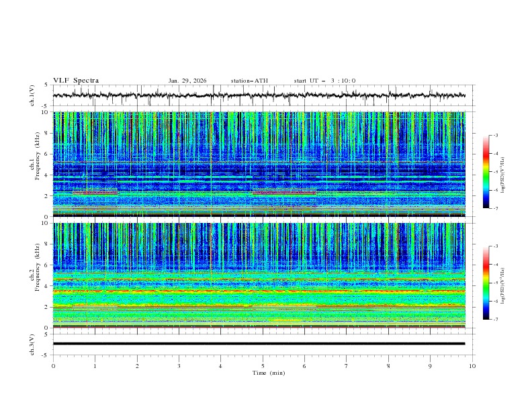Click the ch.1 color bar '-3' label
The width and height of the screenshot is (532, 411).
(495, 135)
